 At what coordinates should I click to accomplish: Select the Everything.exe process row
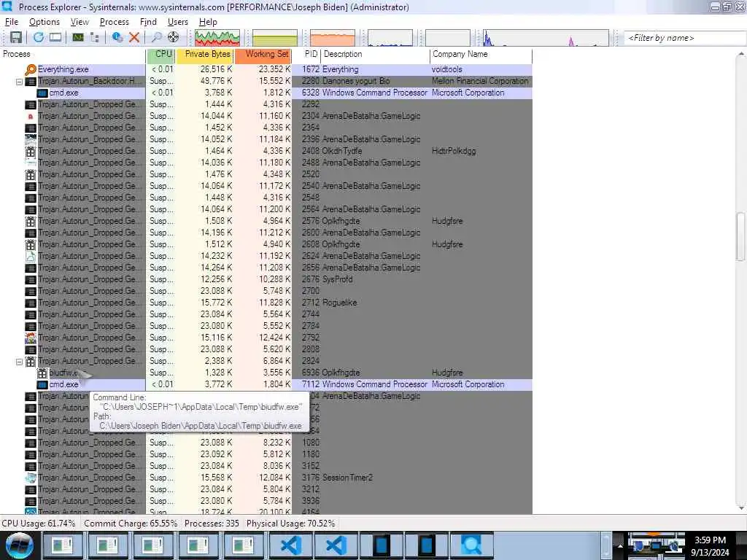coord(266,69)
